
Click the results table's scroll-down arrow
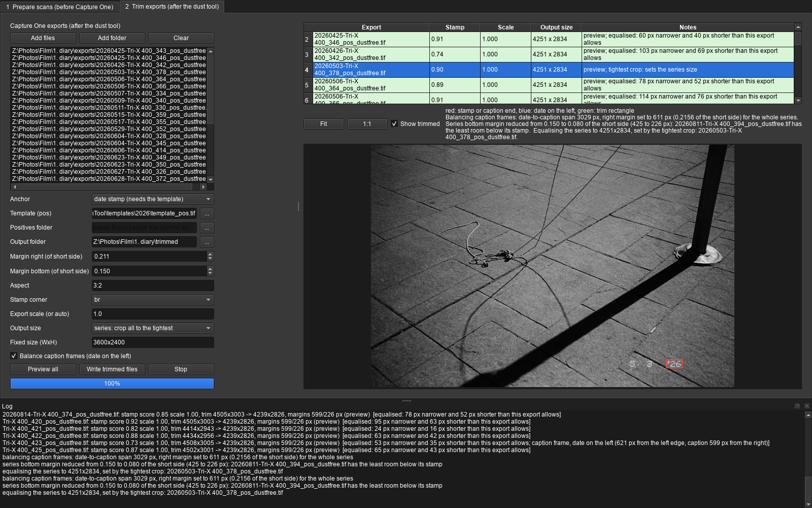(x=798, y=101)
